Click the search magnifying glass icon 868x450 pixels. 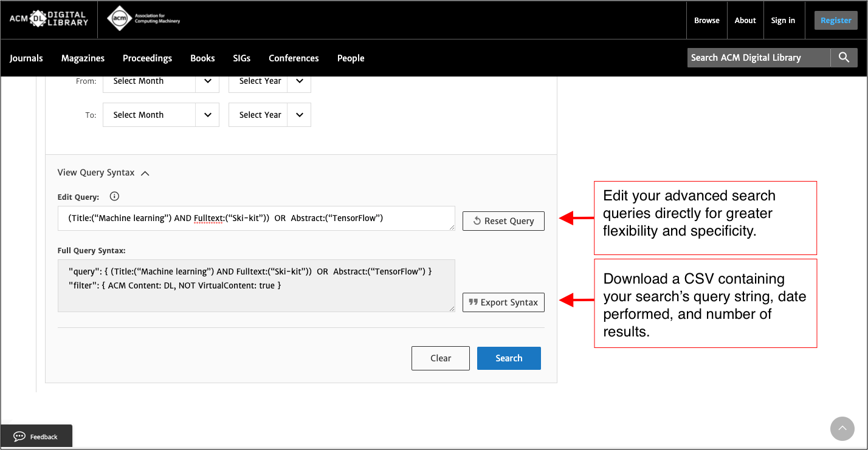click(844, 57)
